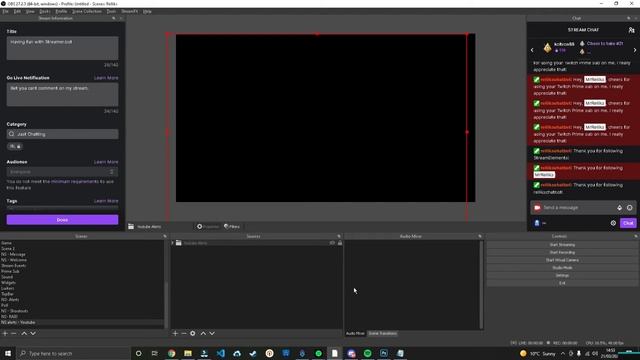
Task: Open the Audience dropdown
Action: click(x=62, y=172)
